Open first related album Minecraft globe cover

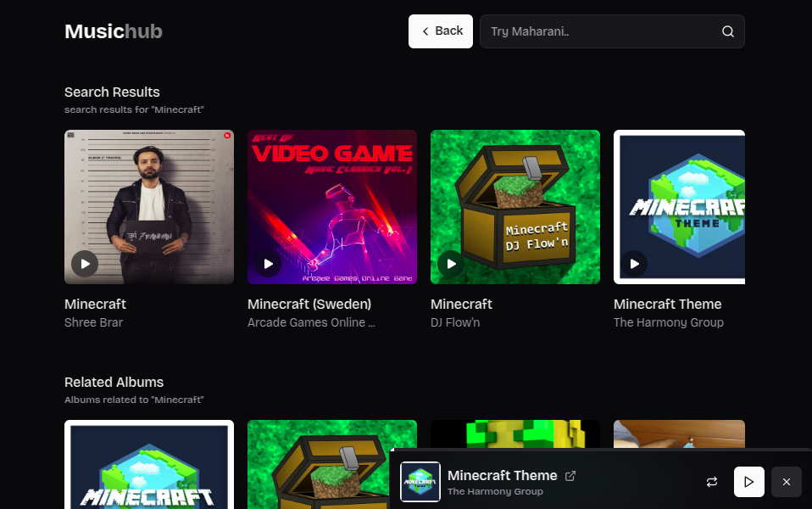pos(149,464)
